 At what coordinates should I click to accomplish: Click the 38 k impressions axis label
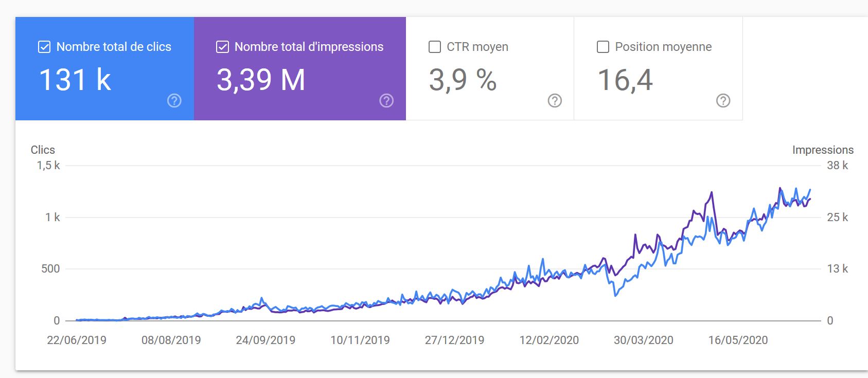click(837, 166)
